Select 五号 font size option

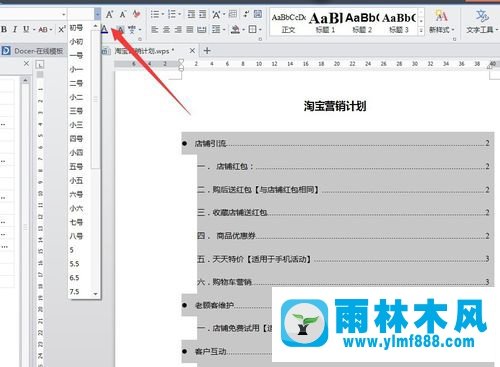click(x=76, y=166)
